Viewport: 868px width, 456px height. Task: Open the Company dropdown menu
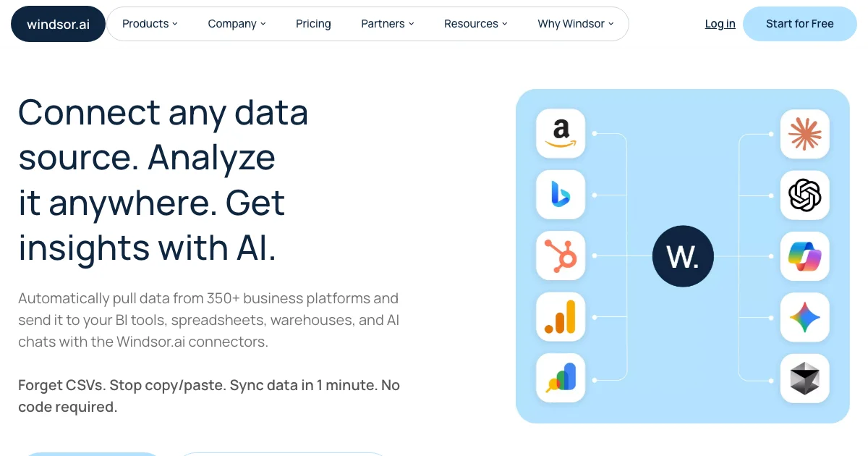tap(237, 24)
